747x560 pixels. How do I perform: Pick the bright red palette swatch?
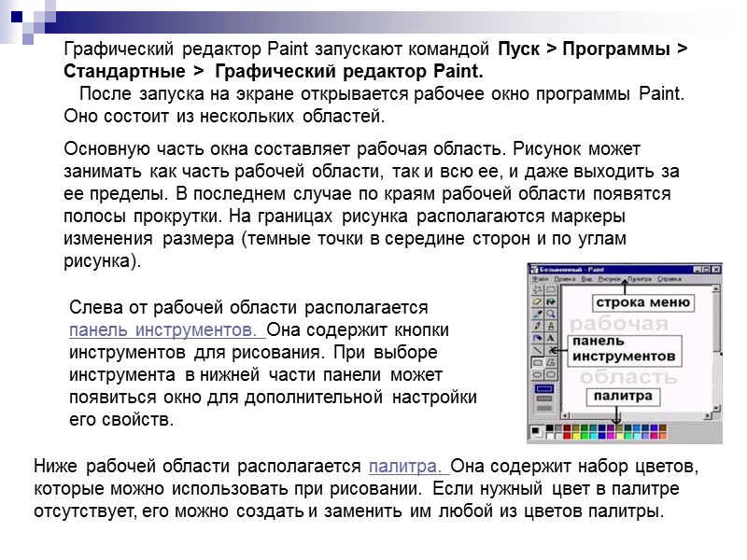tap(567, 436)
